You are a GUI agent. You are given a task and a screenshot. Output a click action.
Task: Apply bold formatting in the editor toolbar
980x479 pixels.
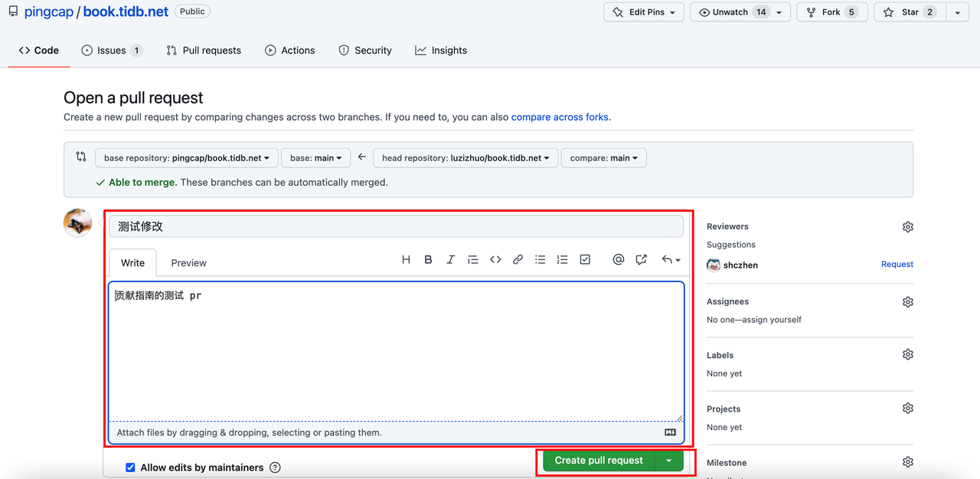(428, 260)
